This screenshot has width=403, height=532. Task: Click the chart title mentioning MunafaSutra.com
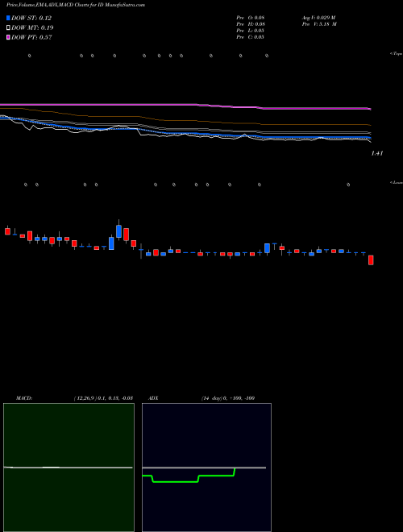(76, 5)
